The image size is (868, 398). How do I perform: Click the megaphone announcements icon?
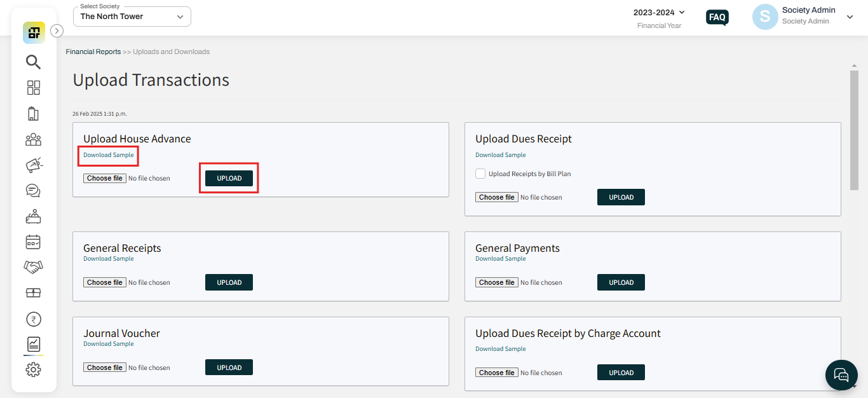point(33,165)
